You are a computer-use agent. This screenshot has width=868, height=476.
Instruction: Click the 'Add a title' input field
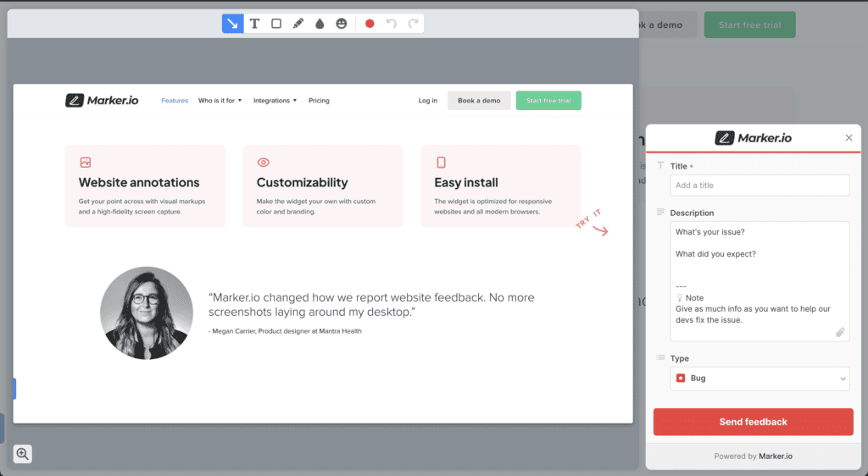tap(759, 185)
